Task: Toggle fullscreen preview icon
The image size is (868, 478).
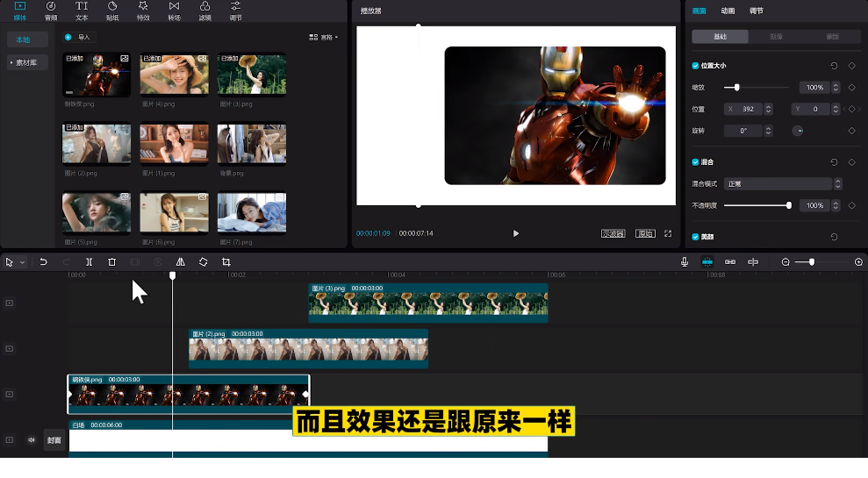Action: coord(668,233)
